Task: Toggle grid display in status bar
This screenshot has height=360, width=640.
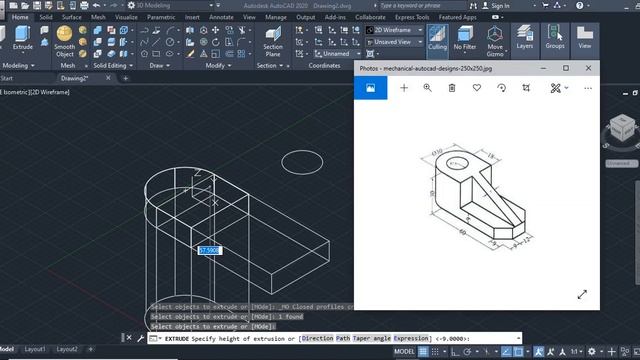Action: [x=423, y=351]
